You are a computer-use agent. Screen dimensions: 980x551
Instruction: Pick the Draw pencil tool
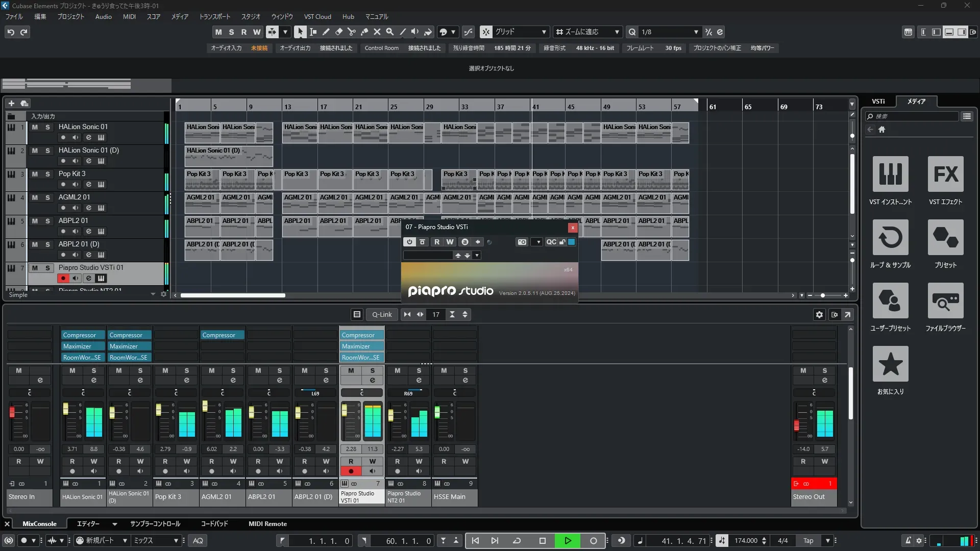(x=326, y=32)
